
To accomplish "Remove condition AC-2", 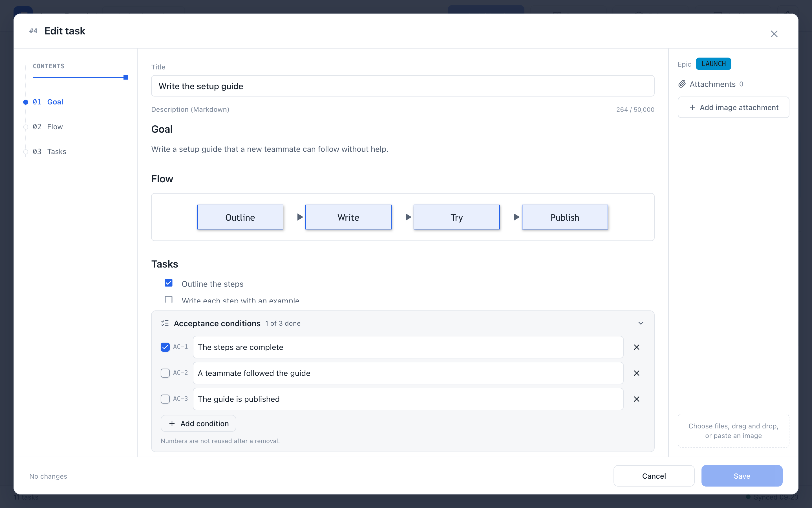I will [x=637, y=373].
